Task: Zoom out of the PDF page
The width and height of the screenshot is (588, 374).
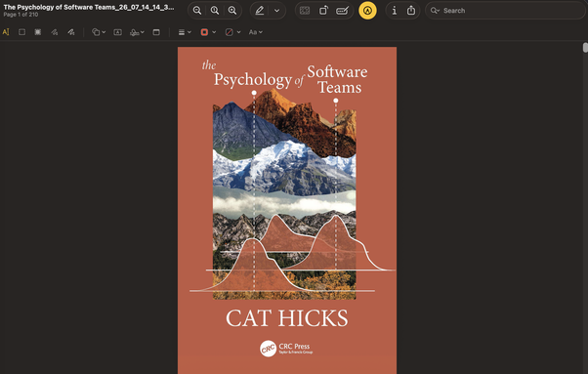Action: (x=197, y=11)
